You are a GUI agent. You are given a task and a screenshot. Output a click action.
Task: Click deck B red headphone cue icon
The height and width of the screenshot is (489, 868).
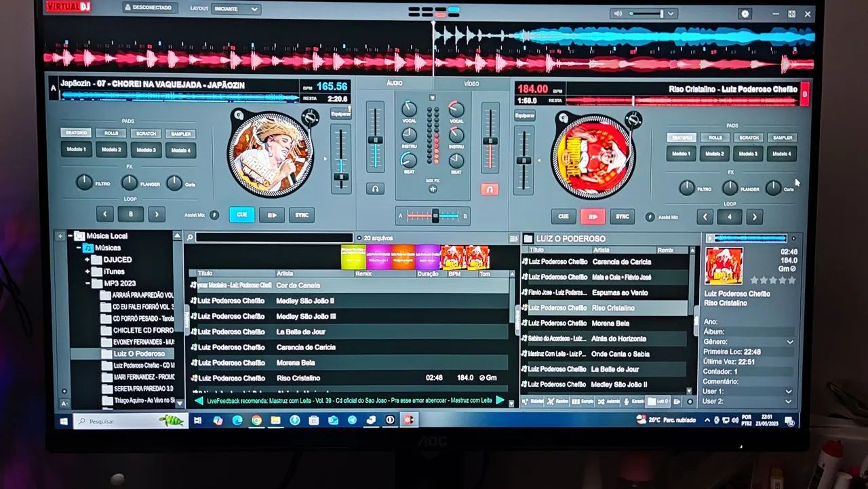tap(490, 190)
